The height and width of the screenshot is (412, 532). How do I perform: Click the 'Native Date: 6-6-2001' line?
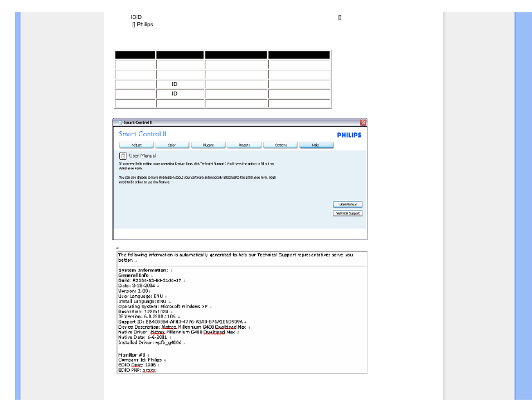coord(143,337)
